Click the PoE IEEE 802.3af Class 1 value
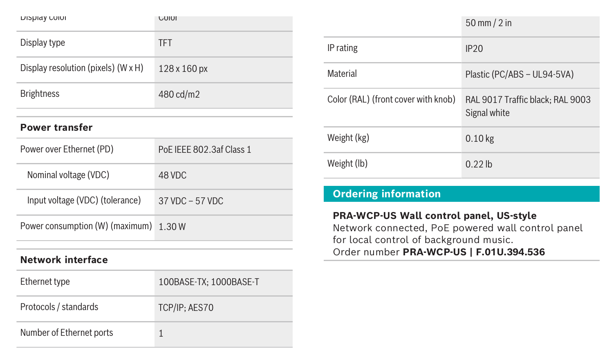 (x=205, y=150)
